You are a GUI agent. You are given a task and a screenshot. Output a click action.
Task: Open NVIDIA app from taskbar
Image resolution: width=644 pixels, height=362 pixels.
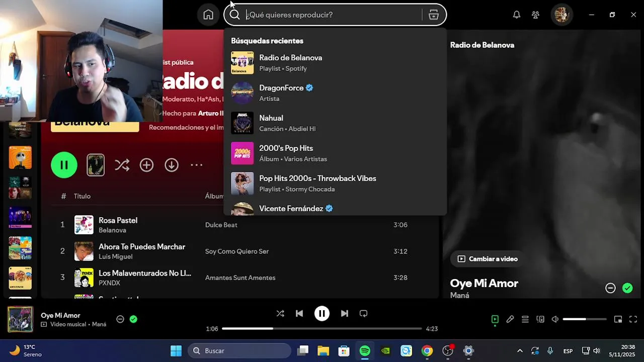385,351
